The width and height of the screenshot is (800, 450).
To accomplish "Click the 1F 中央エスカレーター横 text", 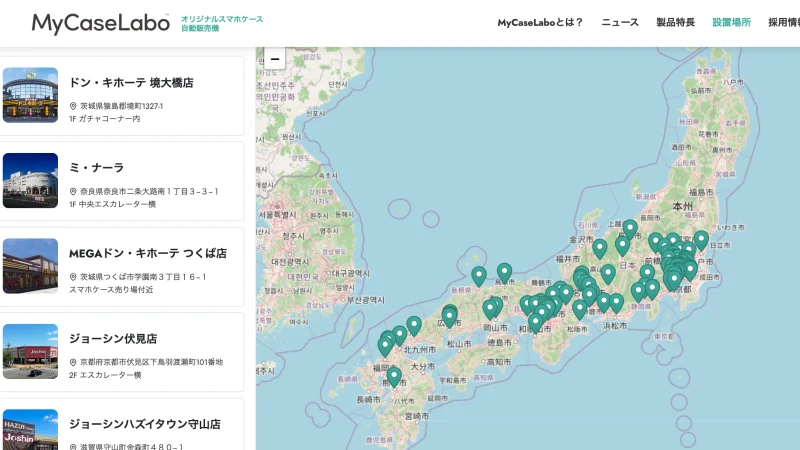I will coord(112,204).
